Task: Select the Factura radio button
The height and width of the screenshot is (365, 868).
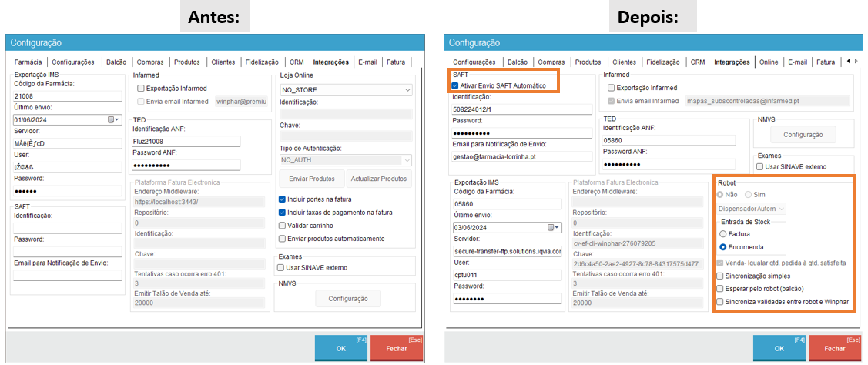Action: click(722, 233)
